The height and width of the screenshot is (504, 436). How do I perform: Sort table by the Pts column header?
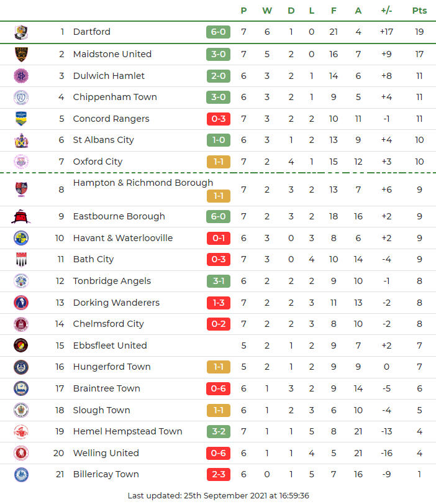(x=419, y=11)
